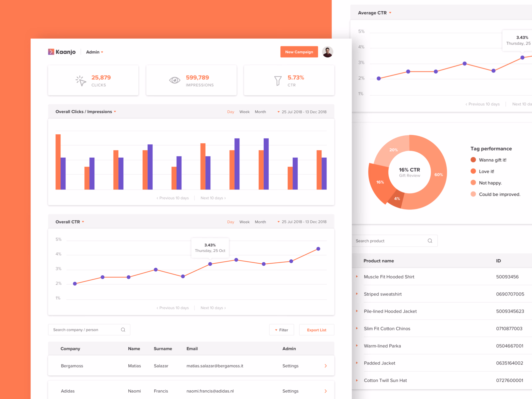This screenshot has height=399, width=532.
Task: Click the Company column header
Action: pyautogui.click(x=70, y=348)
